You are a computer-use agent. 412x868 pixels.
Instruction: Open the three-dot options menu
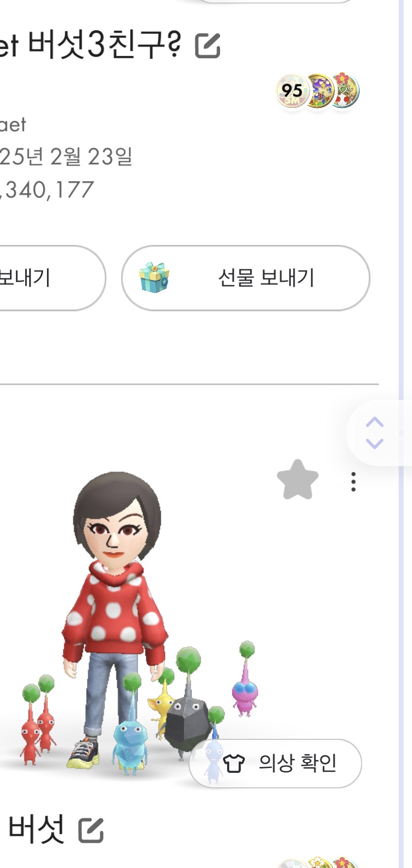353,482
